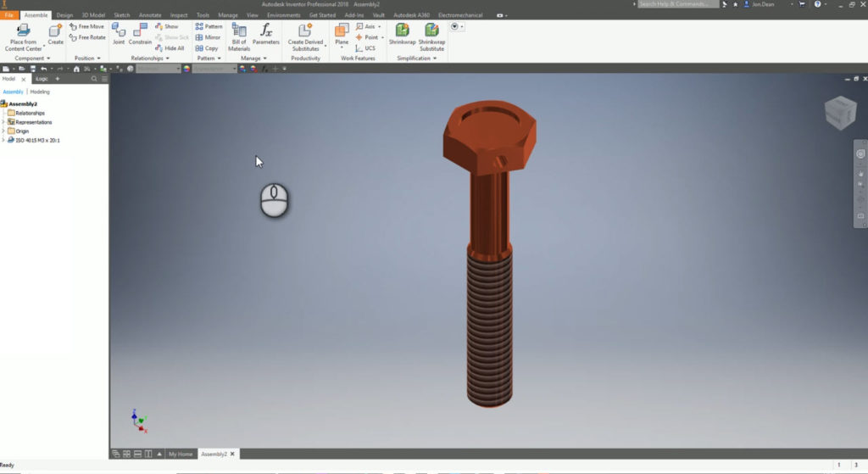Open Bill of Materials
The height and width of the screenshot is (474, 868).
coord(239,34)
